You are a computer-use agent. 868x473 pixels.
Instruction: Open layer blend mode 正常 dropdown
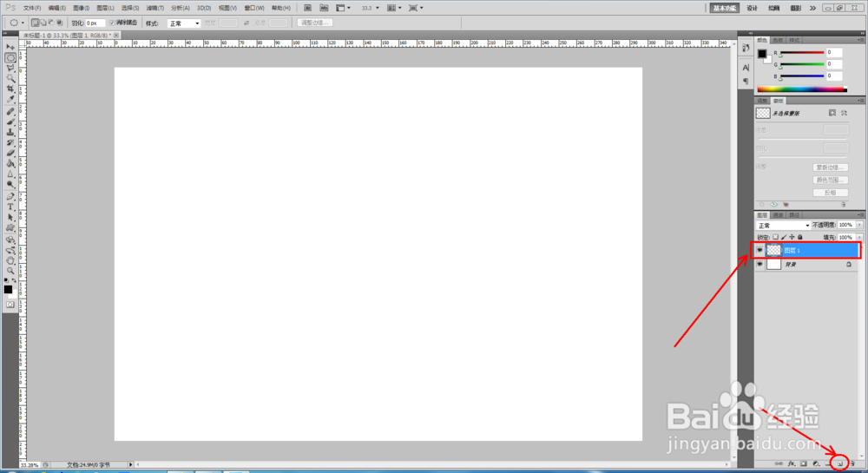pyautogui.click(x=783, y=225)
